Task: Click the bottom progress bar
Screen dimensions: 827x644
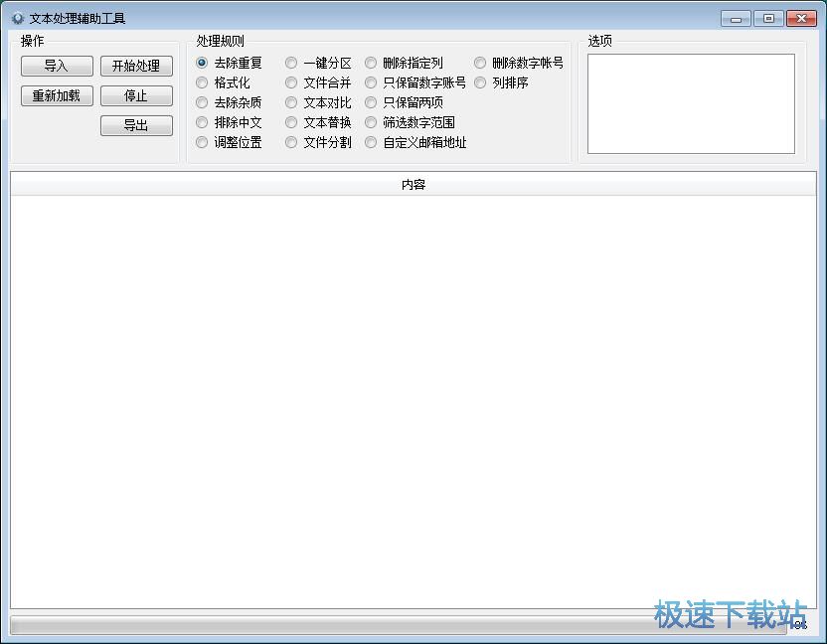Action: click(x=399, y=625)
